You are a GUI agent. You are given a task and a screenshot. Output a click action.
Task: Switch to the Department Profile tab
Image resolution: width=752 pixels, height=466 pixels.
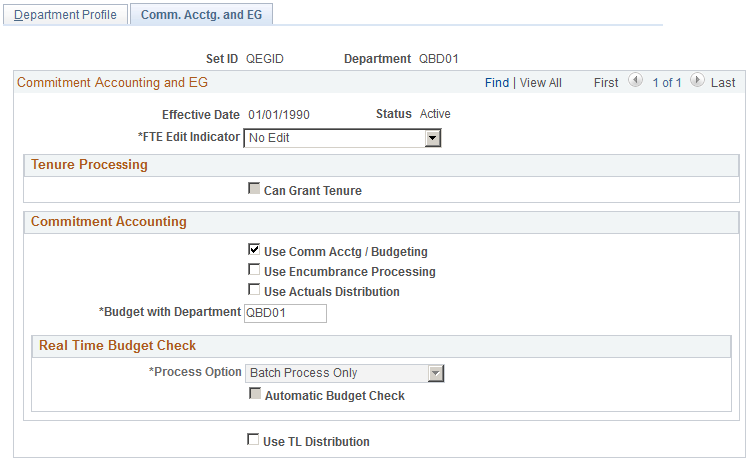pyautogui.click(x=66, y=14)
